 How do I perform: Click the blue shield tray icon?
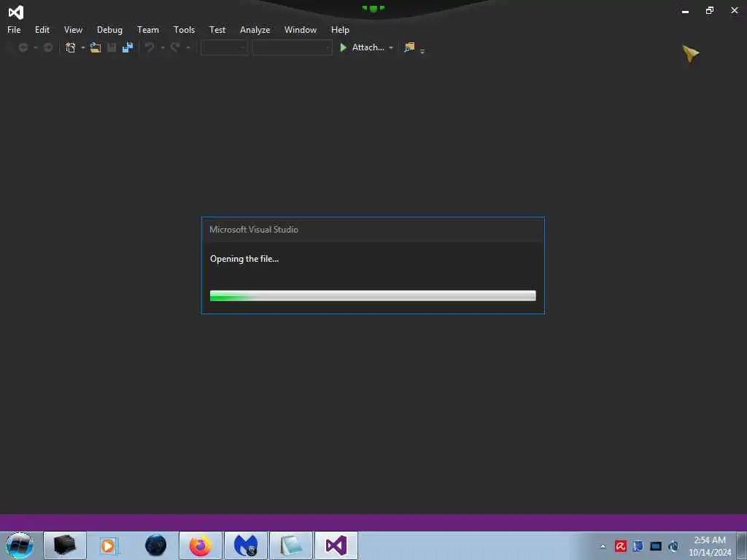click(638, 546)
